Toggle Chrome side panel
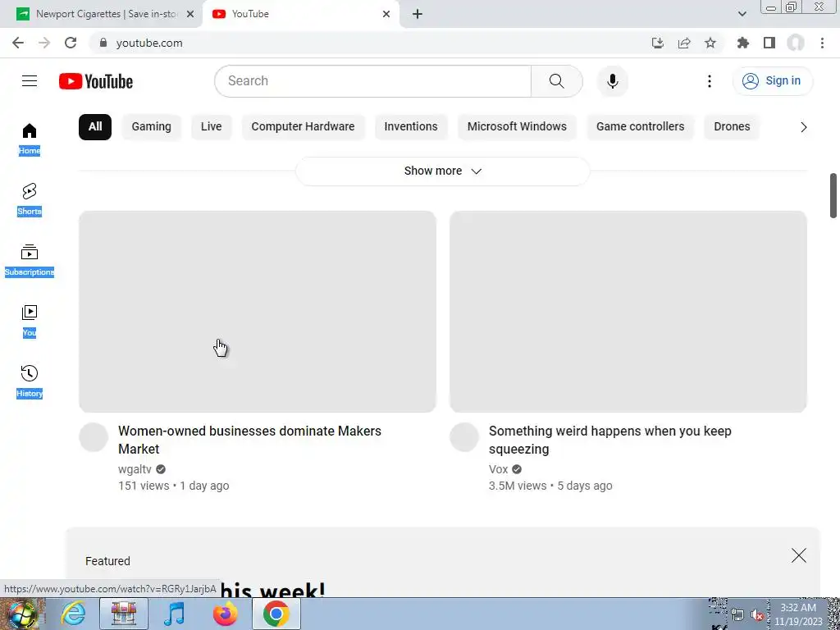 [769, 43]
